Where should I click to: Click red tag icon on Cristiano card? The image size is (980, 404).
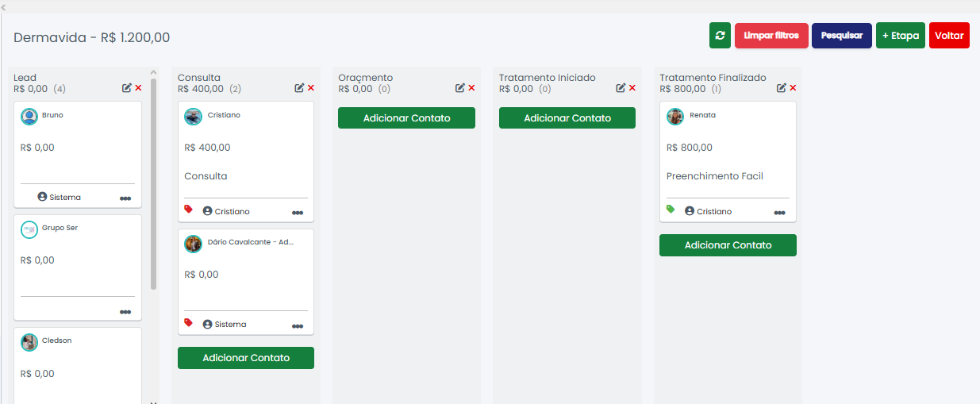click(189, 210)
